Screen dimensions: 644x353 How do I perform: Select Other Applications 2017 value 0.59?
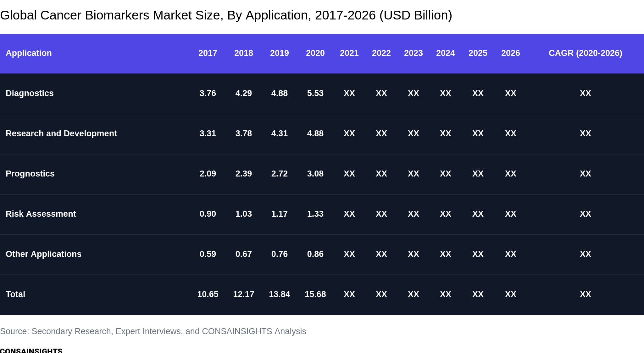click(208, 254)
